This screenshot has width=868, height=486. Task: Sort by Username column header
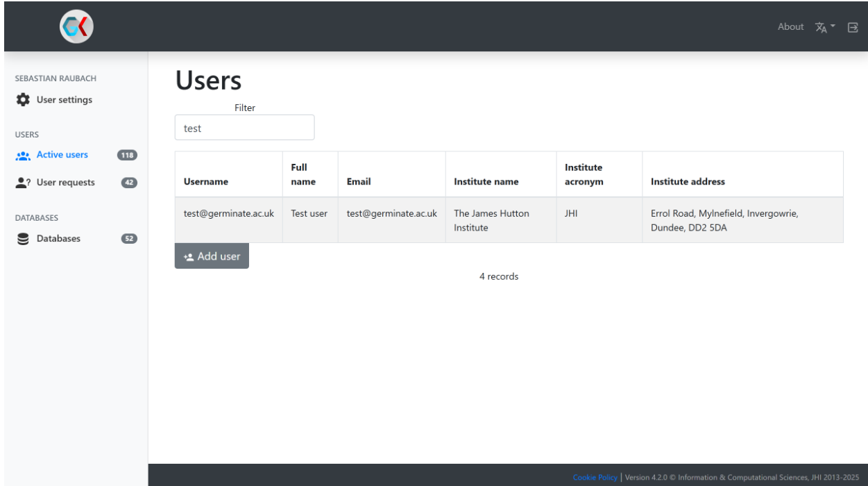[x=205, y=182]
